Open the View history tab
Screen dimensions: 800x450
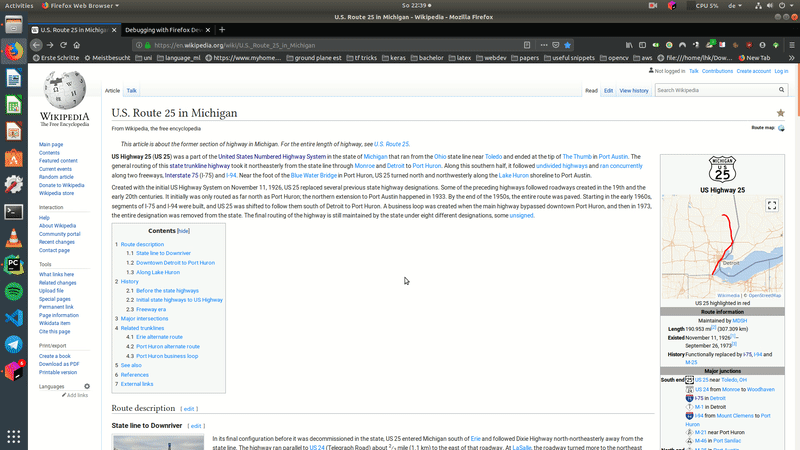click(634, 91)
